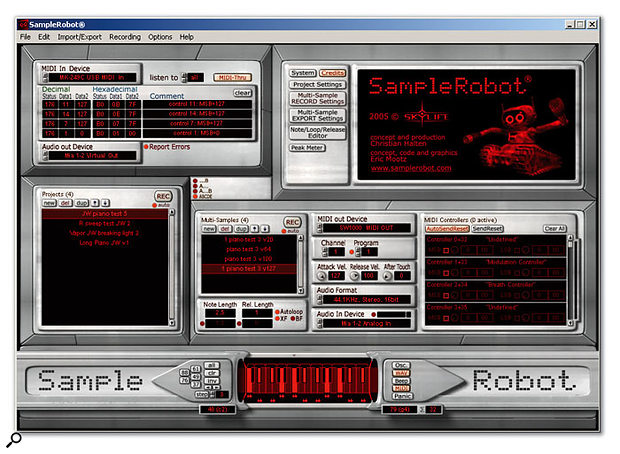Click the keyboard 'all' keys button

(211, 365)
